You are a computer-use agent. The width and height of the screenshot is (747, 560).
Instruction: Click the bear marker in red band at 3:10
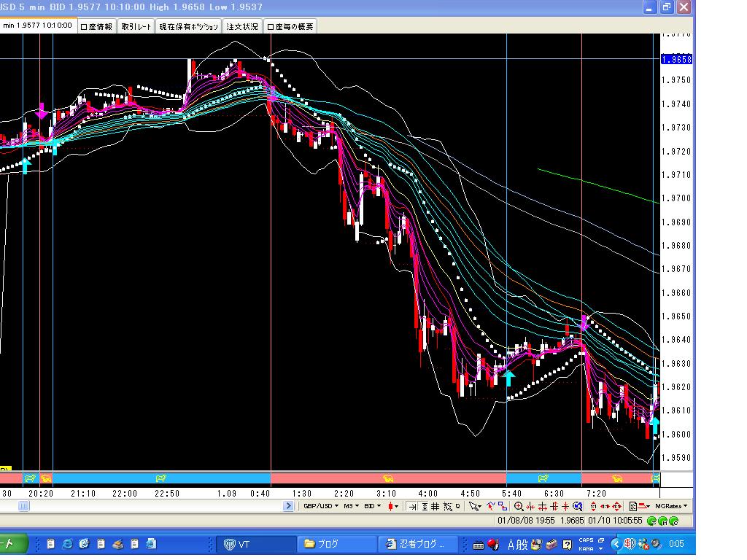tap(388, 478)
